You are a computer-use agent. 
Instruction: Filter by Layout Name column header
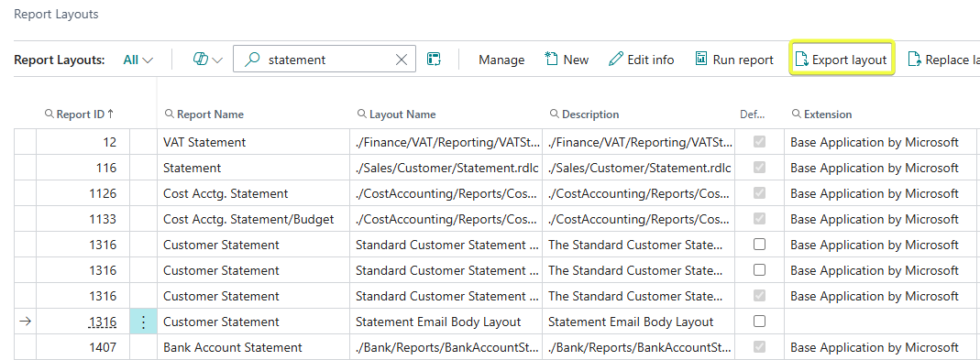396,115
